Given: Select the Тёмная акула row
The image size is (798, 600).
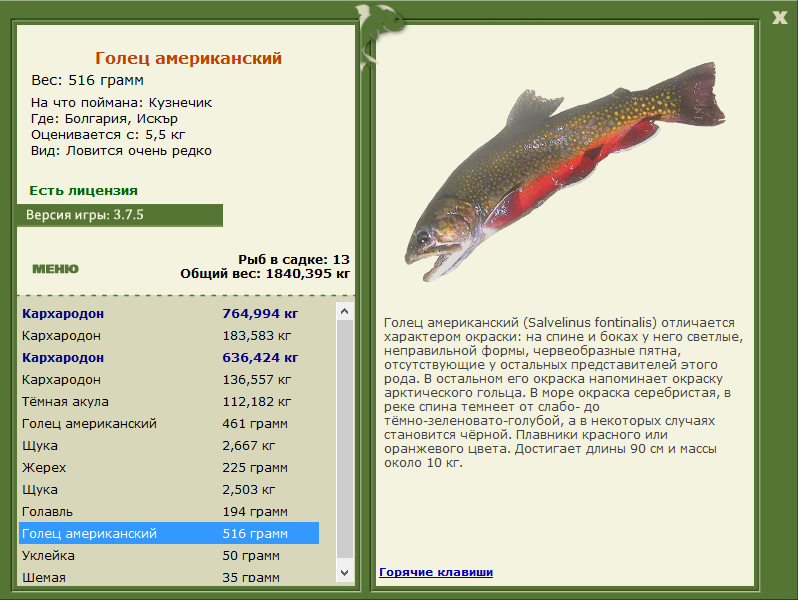Looking at the screenshot, I should point(169,402).
